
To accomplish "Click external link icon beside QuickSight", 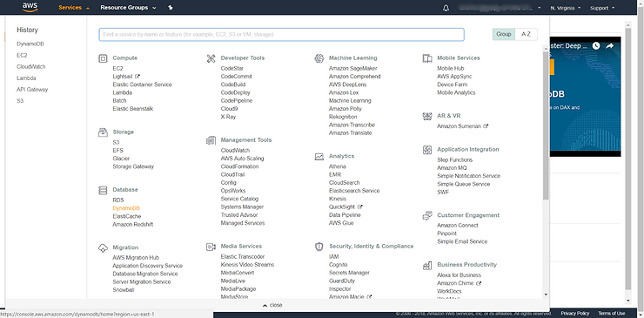I will pyautogui.click(x=360, y=206).
